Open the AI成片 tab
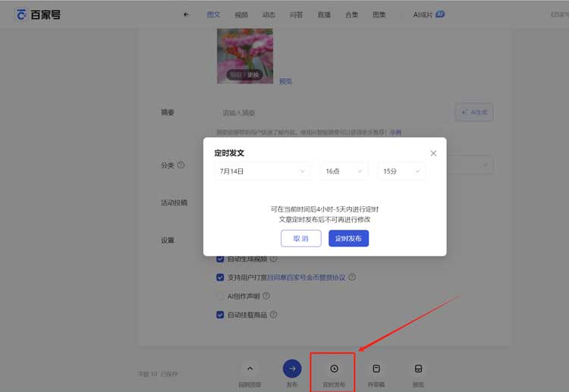This screenshot has width=569, height=392. point(429,14)
